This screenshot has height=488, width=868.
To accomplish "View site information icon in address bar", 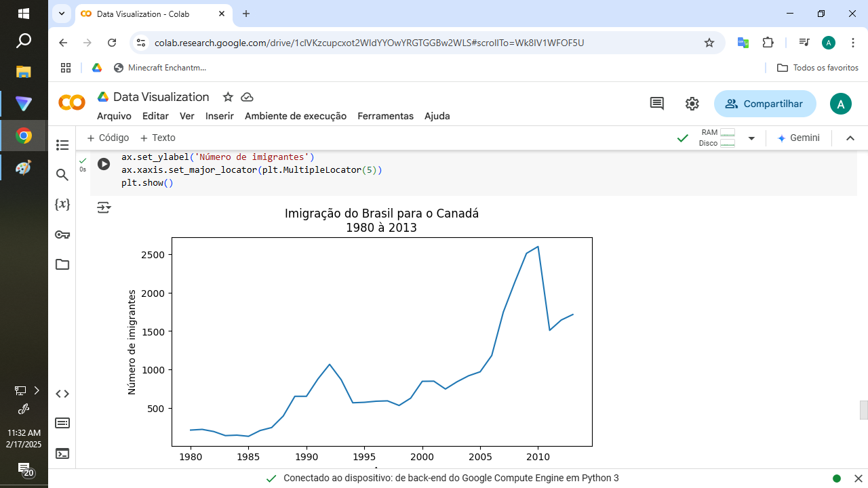I will [x=140, y=43].
